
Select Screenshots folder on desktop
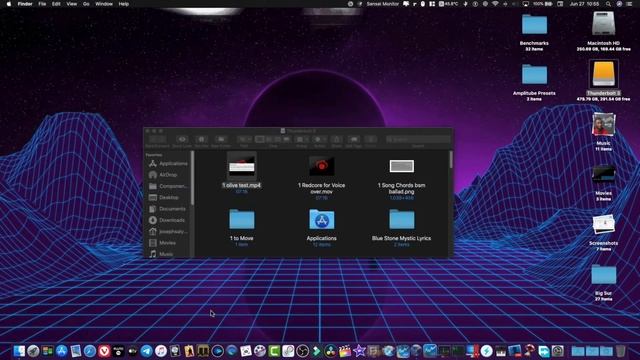pos(603,224)
